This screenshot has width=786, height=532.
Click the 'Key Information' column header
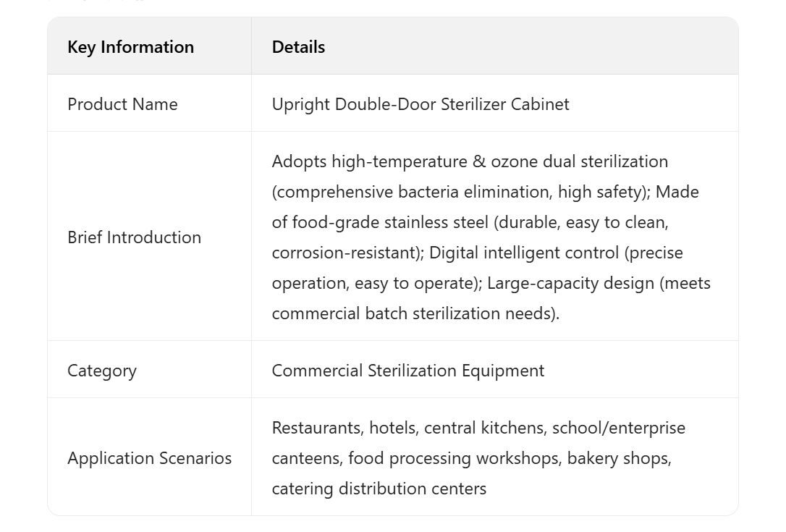click(x=130, y=47)
